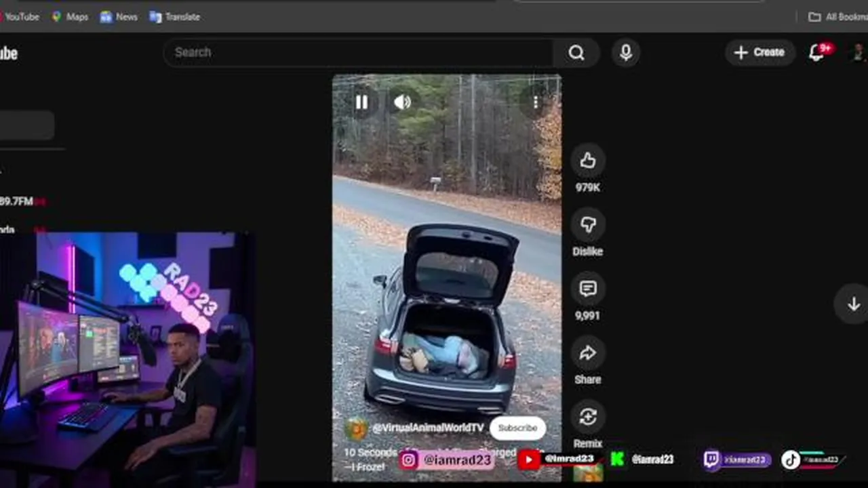Start voice search with microphone icon
The image size is (868, 488).
point(626,53)
